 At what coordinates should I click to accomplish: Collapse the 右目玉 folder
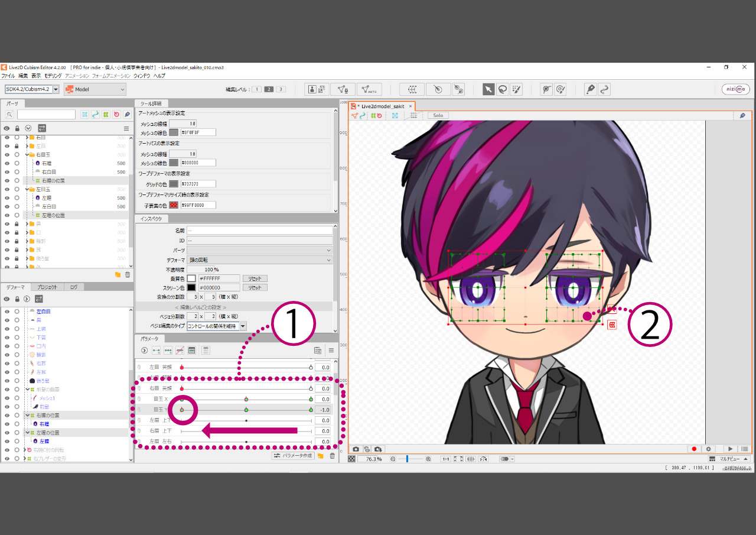tap(27, 154)
